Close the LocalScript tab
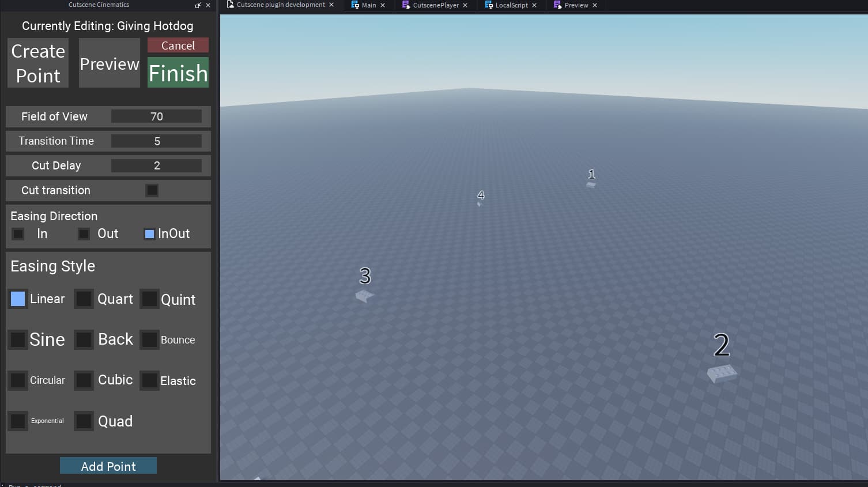This screenshot has height=487, width=868. pos(534,5)
